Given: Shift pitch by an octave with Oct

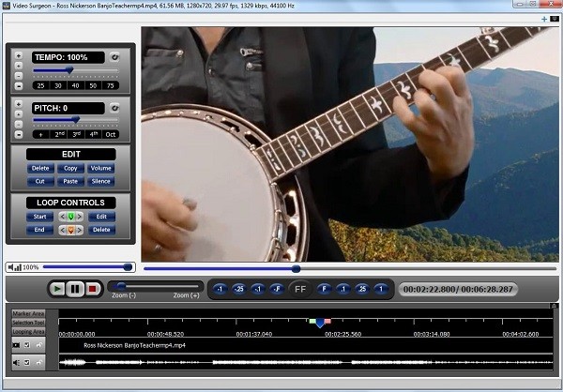Looking at the screenshot, I should pyautogui.click(x=111, y=135).
